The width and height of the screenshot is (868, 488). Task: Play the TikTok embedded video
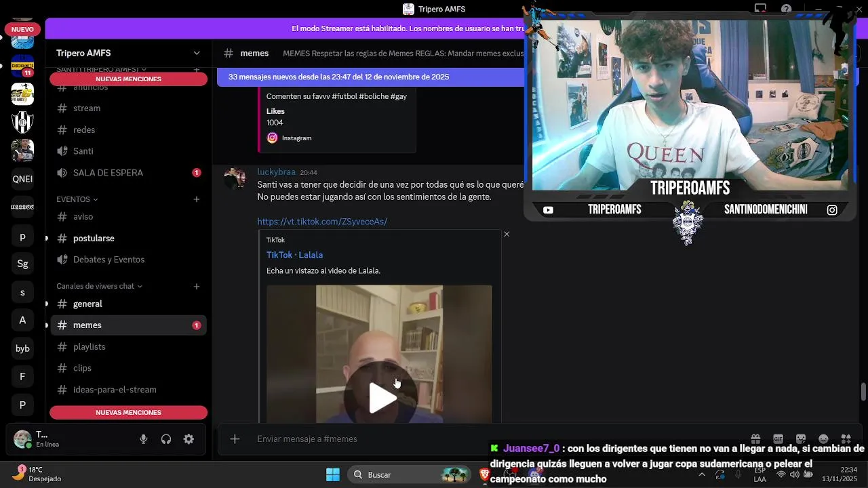tap(383, 398)
